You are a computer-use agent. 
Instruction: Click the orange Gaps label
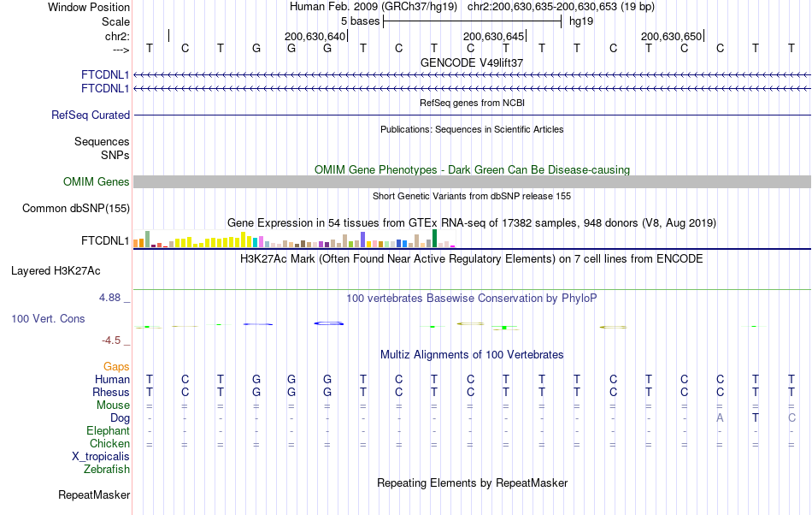coord(116,367)
